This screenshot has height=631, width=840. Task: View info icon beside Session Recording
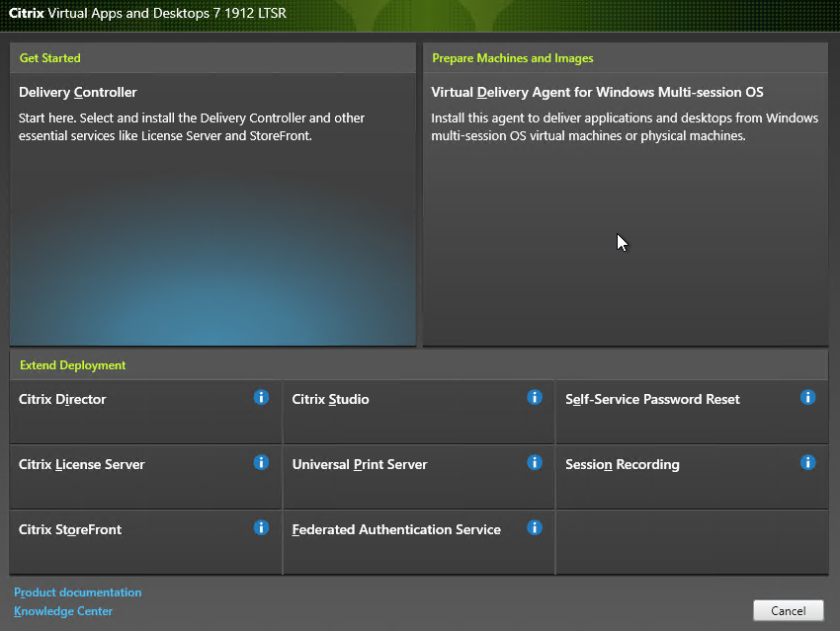pyautogui.click(x=807, y=463)
